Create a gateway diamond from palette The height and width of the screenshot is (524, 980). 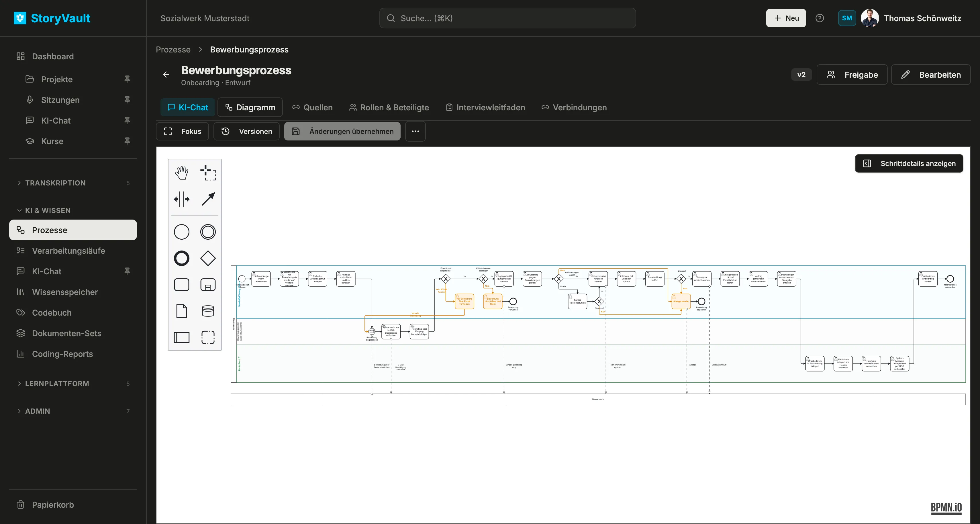click(x=208, y=258)
